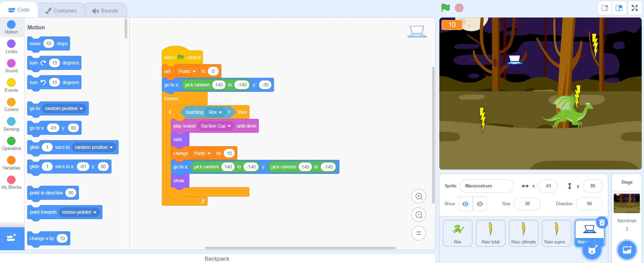Open the Sounds tab
This screenshot has width=644, height=263.
105,10
